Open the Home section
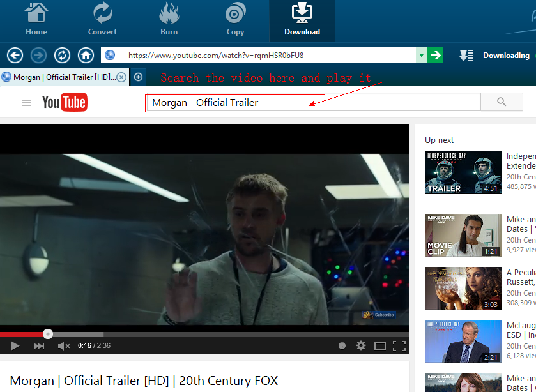The image size is (536, 392). point(36,20)
